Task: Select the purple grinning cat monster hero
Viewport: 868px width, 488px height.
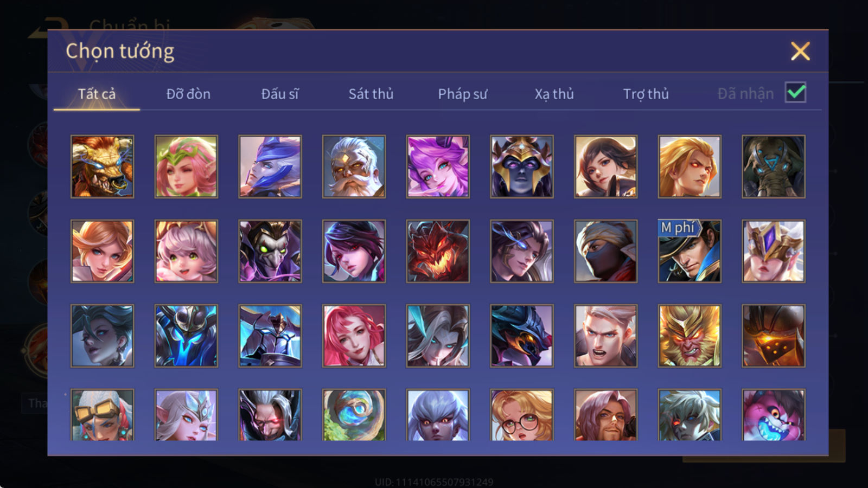Action: 774,415
